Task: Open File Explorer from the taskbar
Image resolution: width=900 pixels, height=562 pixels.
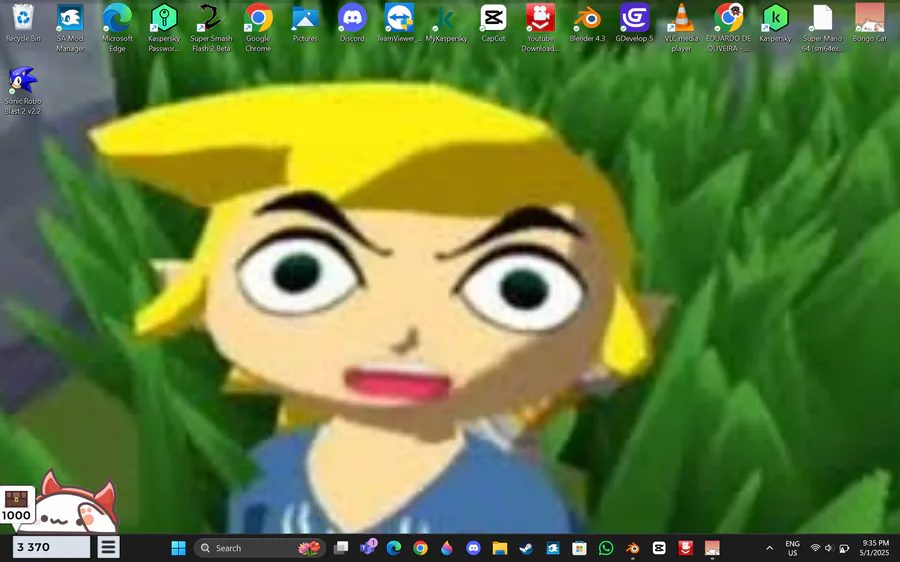Action: point(499,548)
